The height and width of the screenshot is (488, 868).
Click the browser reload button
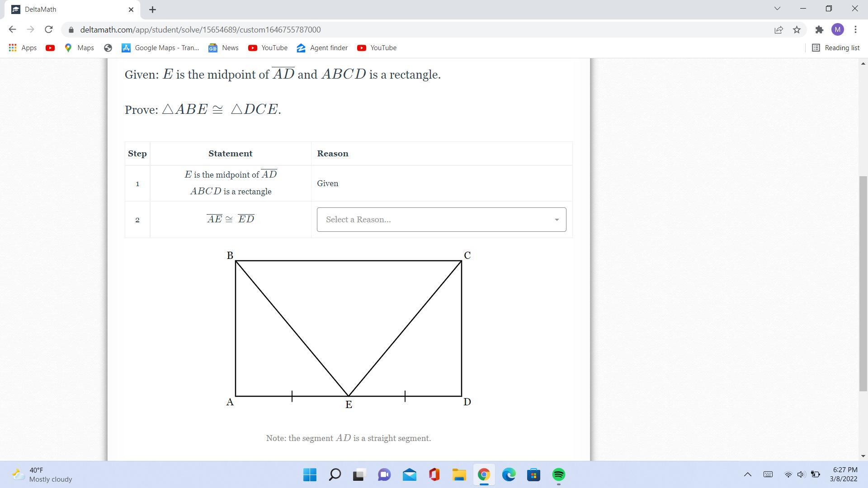click(x=48, y=30)
